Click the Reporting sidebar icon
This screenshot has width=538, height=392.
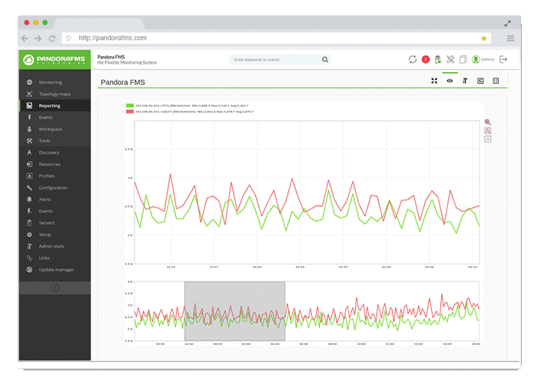point(29,106)
